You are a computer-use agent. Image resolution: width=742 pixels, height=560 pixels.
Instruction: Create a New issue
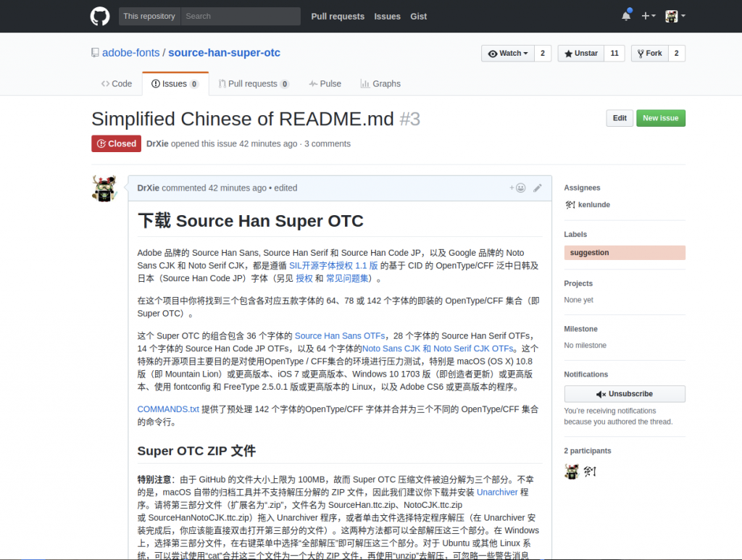click(661, 118)
